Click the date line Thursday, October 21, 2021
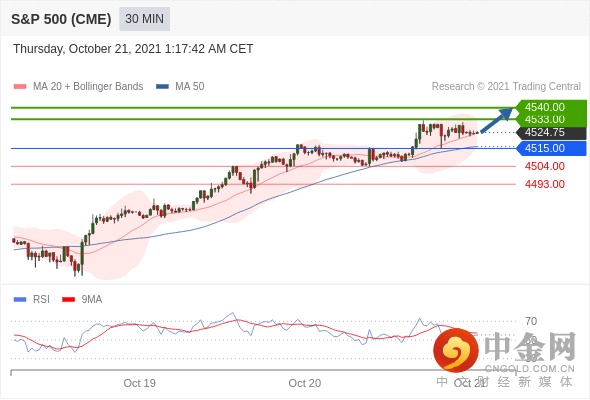This screenshot has height=400, width=590. pos(133,49)
